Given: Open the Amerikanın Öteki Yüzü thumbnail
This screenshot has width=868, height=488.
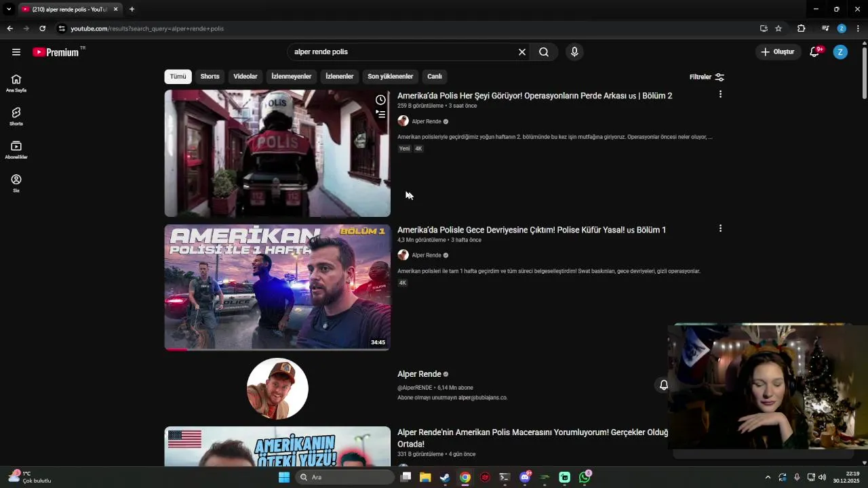Looking at the screenshot, I should [277, 447].
